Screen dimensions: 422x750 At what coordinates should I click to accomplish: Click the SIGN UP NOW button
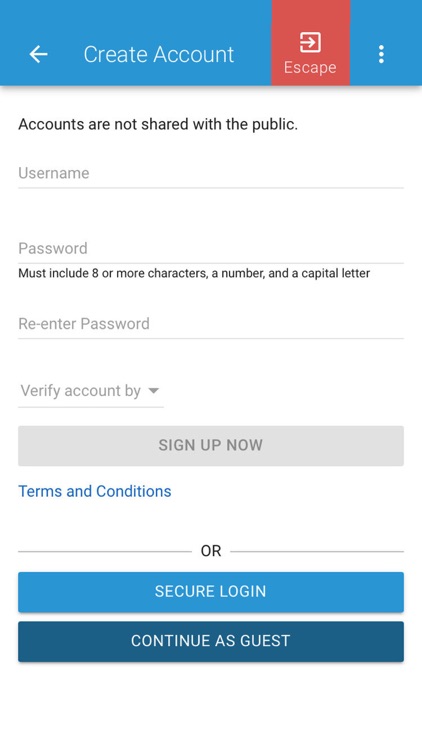(x=211, y=445)
